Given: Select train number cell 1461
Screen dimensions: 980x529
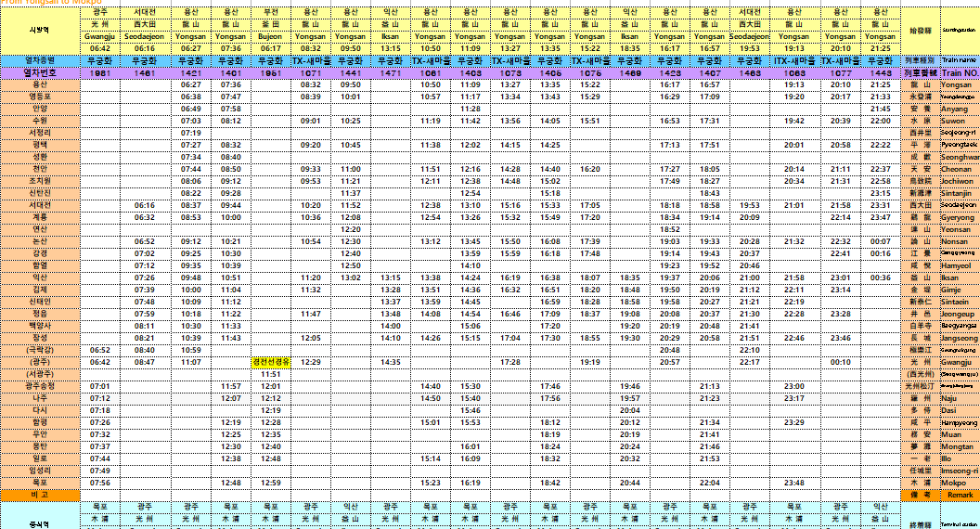Looking at the screenshot, I should pos(145,73).
